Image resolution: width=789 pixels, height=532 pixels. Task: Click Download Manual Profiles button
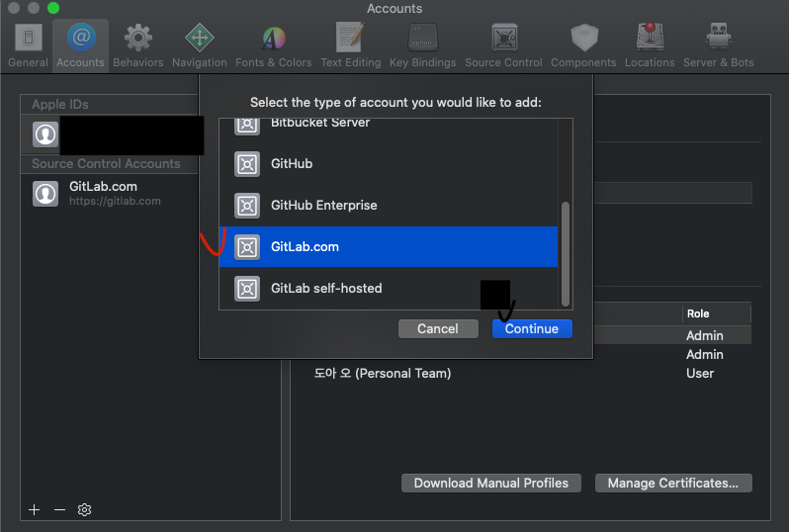[491, 484]
